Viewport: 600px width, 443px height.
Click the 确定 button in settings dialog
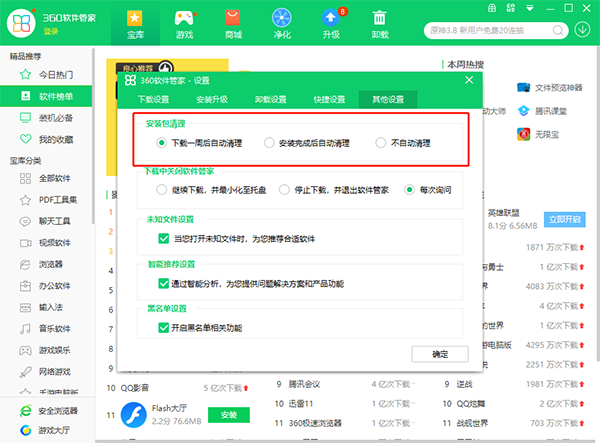click(440, 354)
